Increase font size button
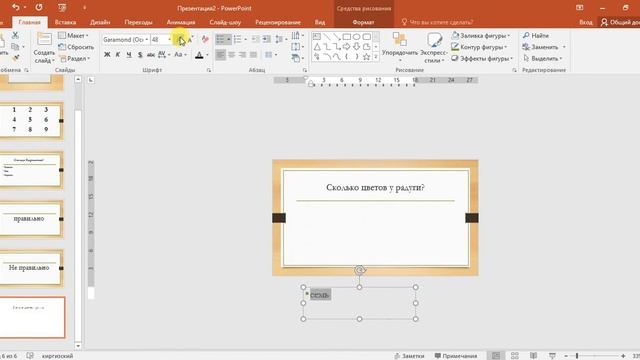640x360 pixels. (181, 40)
